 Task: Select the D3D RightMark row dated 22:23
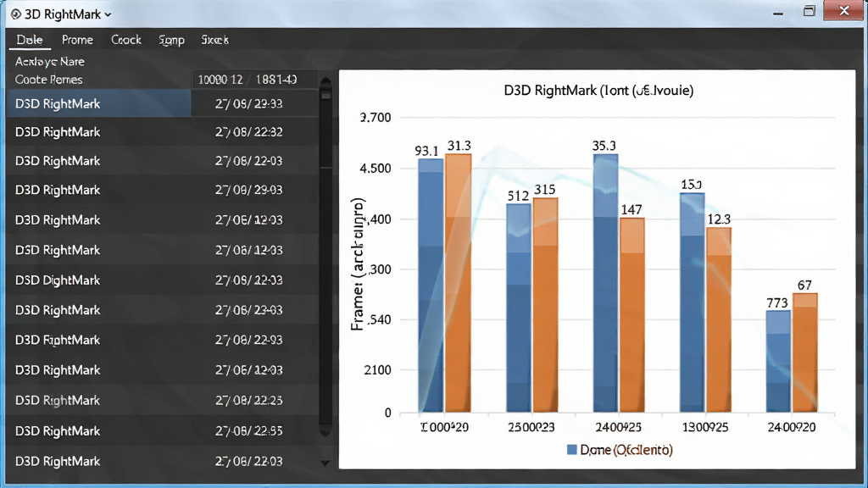(163, 400)
